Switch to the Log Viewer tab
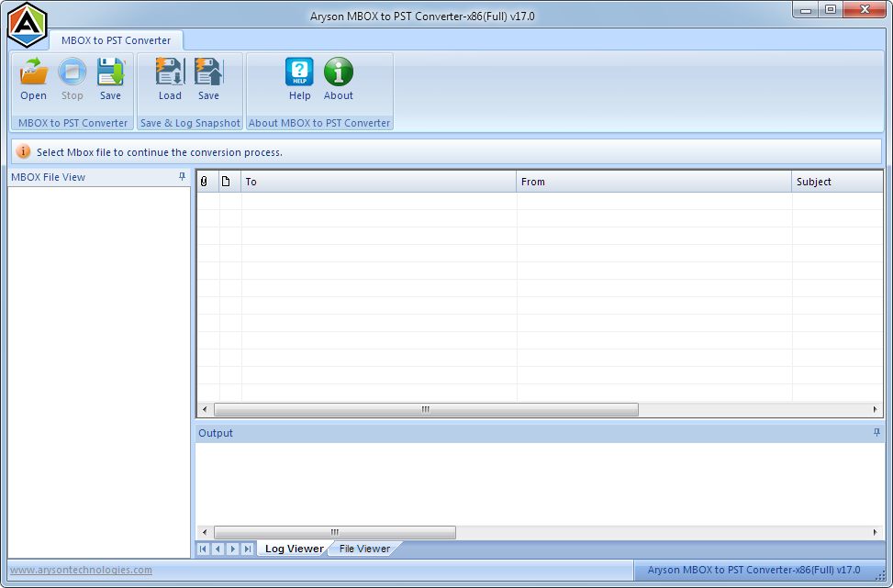Screen dimensions: 893x588 pyautogui.click(x=294, y=549)
